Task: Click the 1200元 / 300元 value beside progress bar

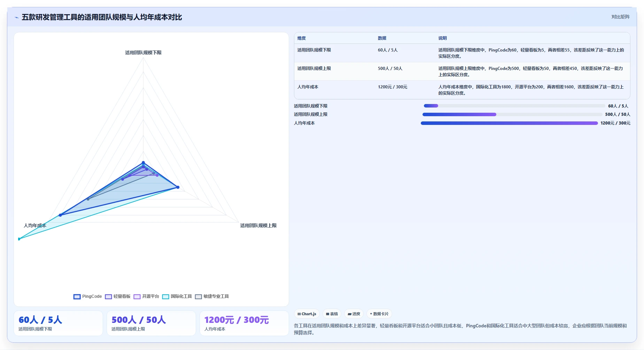Action: pos(615,123)
